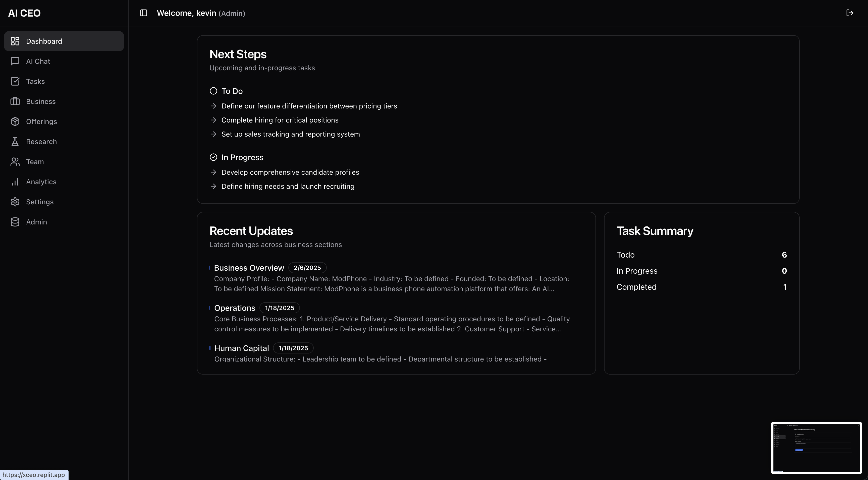Click the Analytics bar chart icon

coord(15,182)
